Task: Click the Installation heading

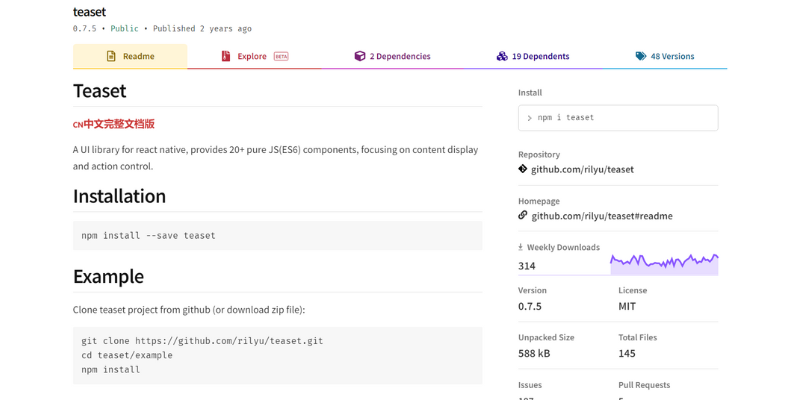Action: (119, 196)
